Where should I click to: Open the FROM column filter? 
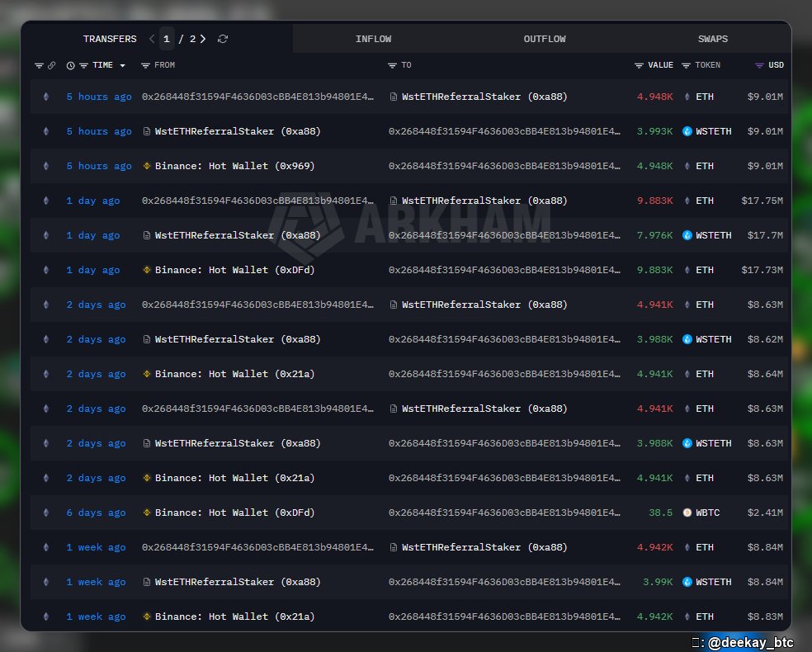tap(145, 65)
